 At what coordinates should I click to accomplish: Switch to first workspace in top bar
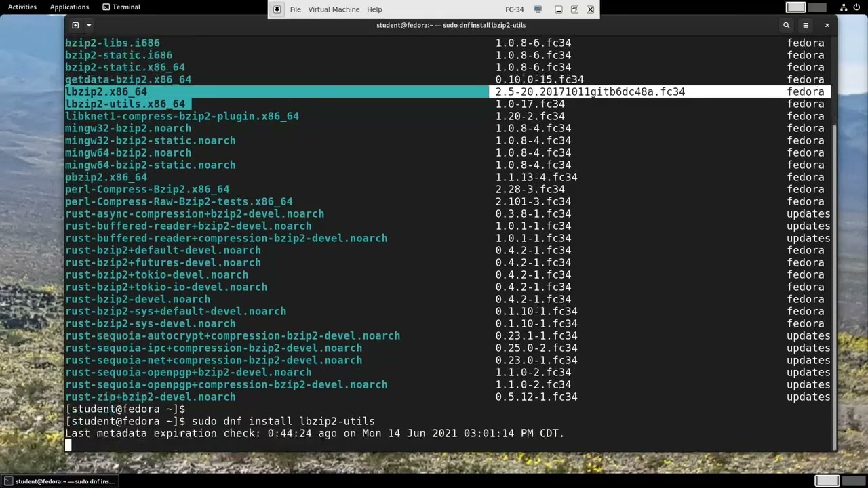pos(795,7)
